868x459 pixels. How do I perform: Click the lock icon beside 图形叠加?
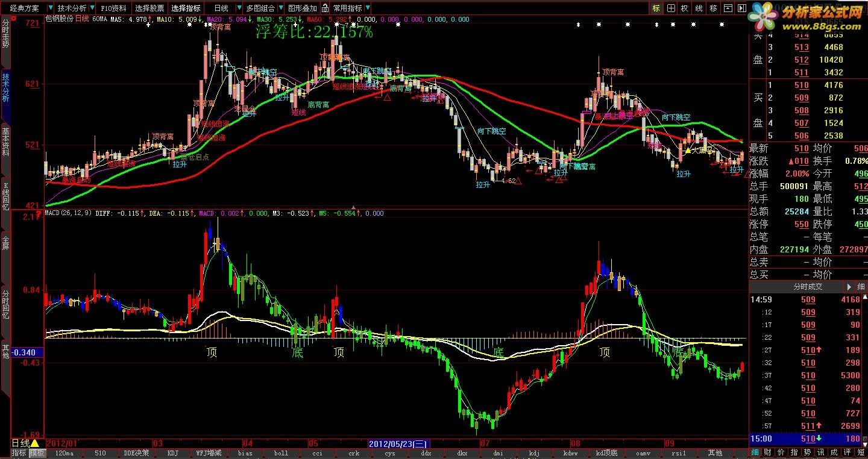click(x=325, y=8)
